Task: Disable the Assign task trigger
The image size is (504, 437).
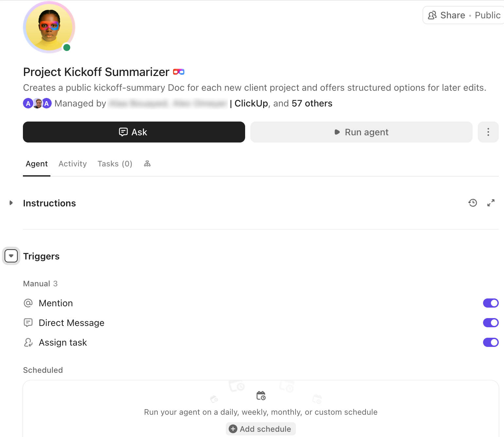Action: (491, 342)
